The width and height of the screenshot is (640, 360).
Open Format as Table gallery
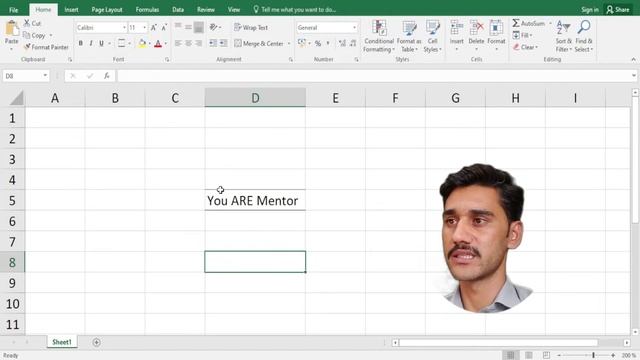pos(409,36)
